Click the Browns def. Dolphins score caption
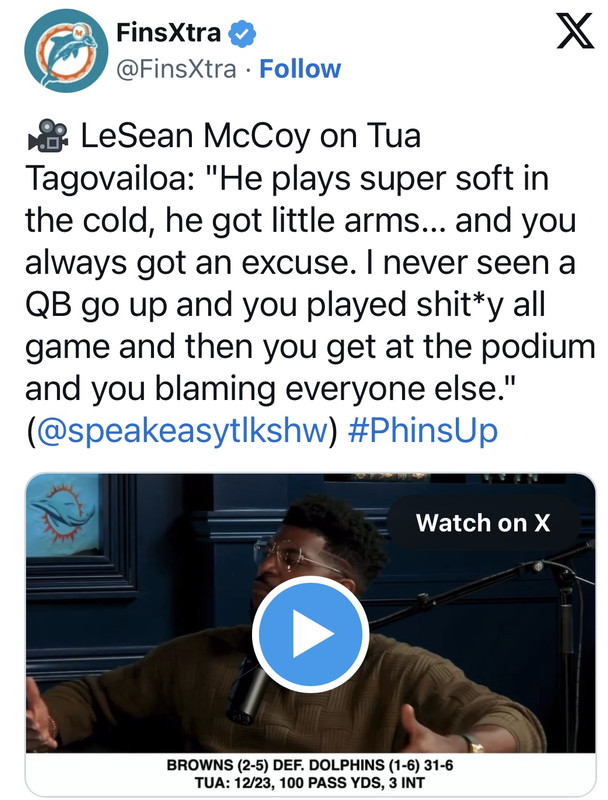The height and width of the screenshot is (800, 608). coord(310,765)
